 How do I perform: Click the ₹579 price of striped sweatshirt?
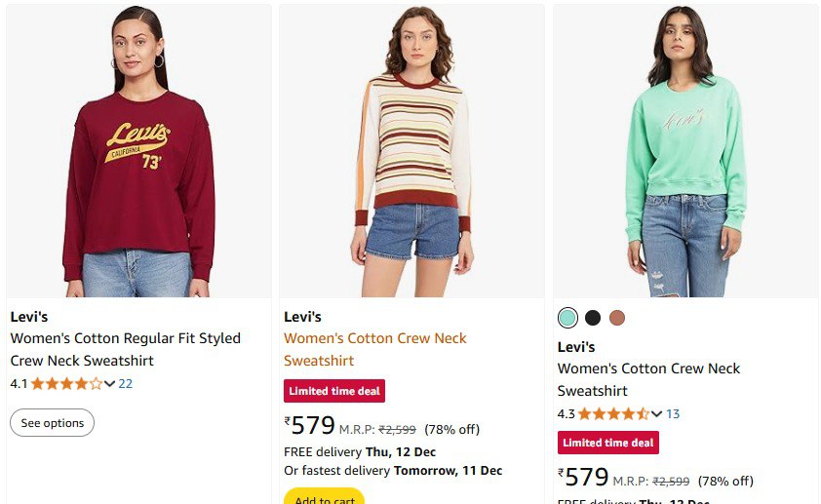click(x=310, y=426)
